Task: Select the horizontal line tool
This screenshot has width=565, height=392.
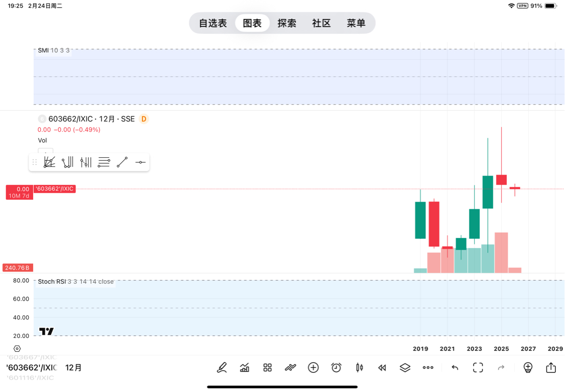Action: click(x=140, y=162)
